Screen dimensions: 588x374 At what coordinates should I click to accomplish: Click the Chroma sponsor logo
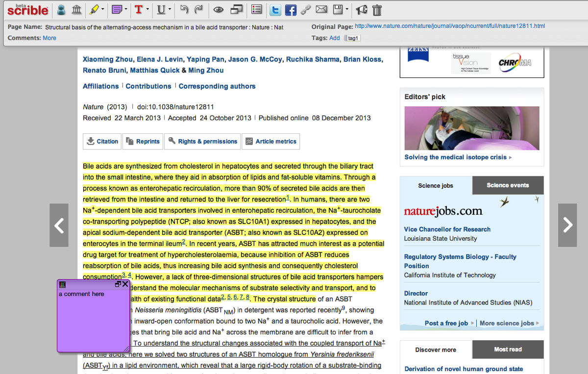(515, 63)
